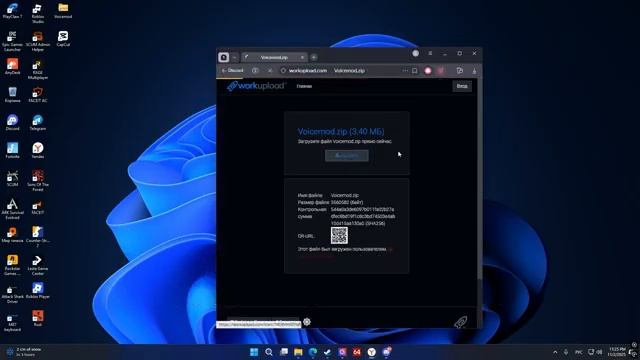Click the bookmark icon in the address bar
Screen dimensions: 640x360
(415, 71)
